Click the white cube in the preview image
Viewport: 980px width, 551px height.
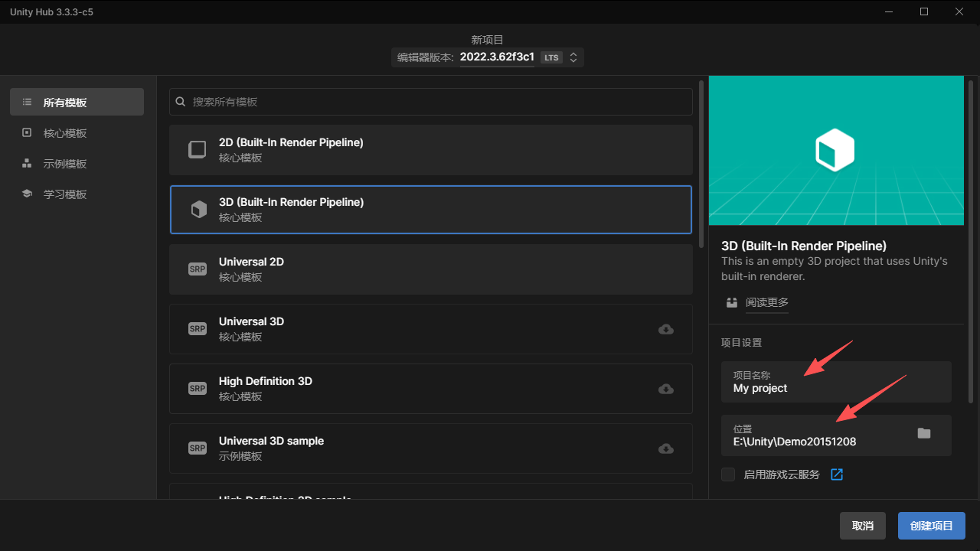click(x=834, y=150)
